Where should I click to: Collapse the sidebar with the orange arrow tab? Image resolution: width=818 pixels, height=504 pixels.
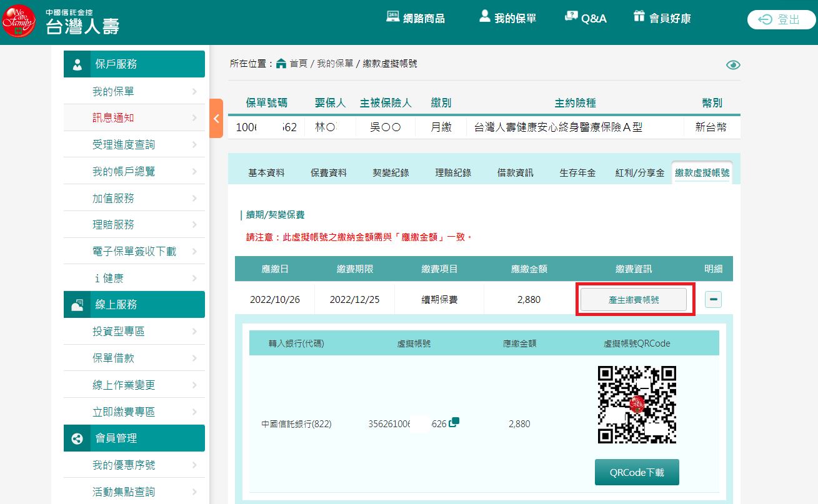pos(216,118)
